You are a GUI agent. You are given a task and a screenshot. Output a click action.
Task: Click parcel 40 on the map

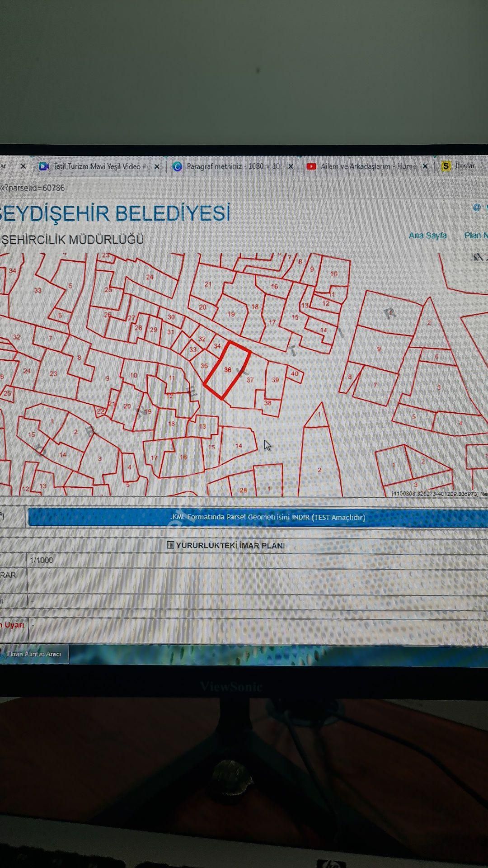[x=295, y=373]
